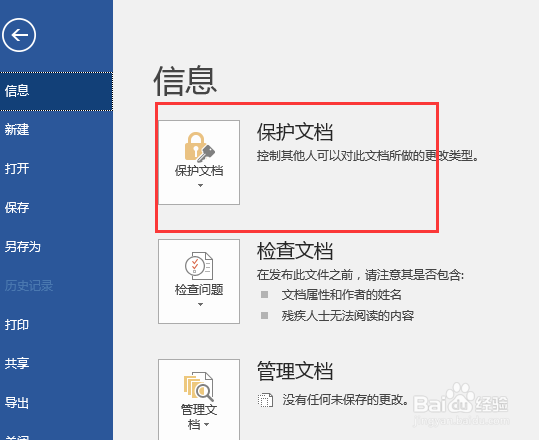Click the 检查问题 button label
This screenshot has width=539, height=440.
(199, 289)
